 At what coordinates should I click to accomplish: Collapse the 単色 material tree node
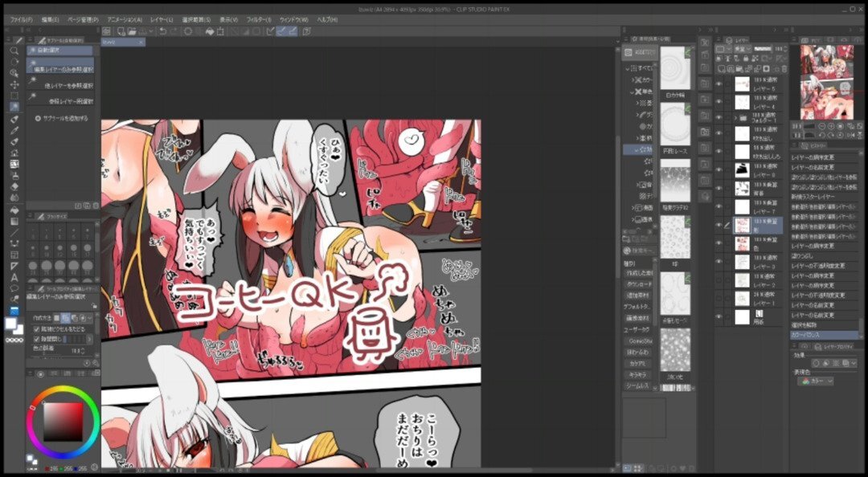tap(633, 92)
